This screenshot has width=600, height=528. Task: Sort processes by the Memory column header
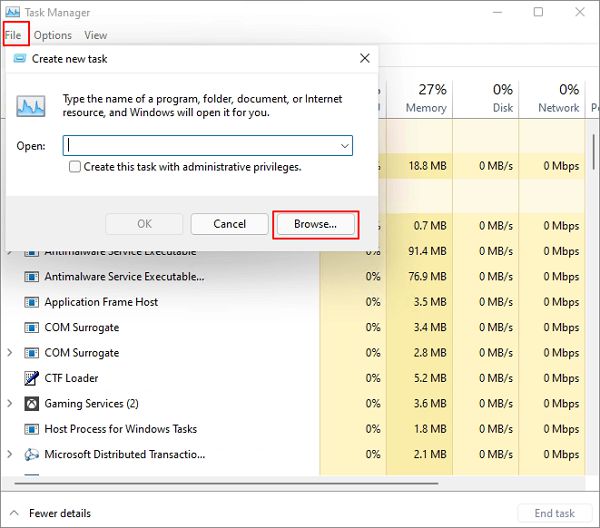point(425,98)
